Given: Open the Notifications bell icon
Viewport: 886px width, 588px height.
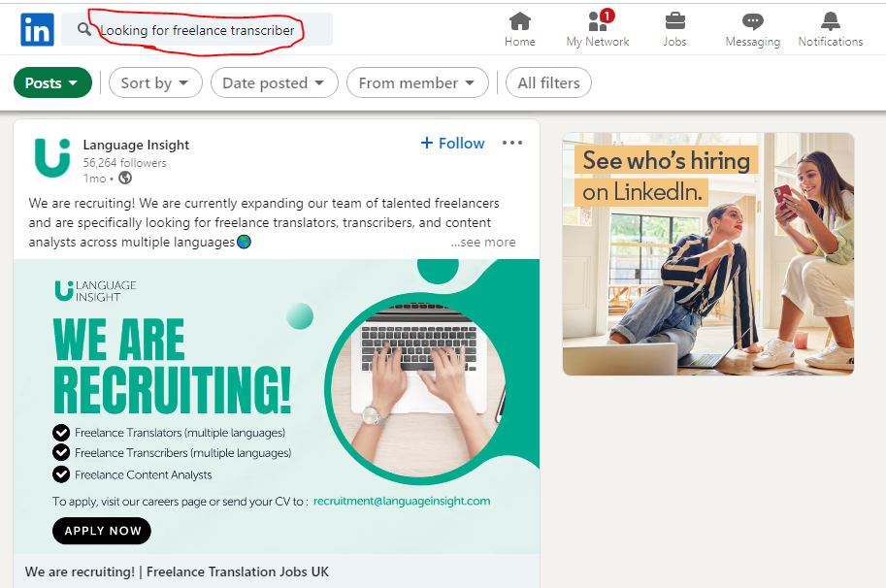Looking at the screenshot, I should click(x=830, y=21).
